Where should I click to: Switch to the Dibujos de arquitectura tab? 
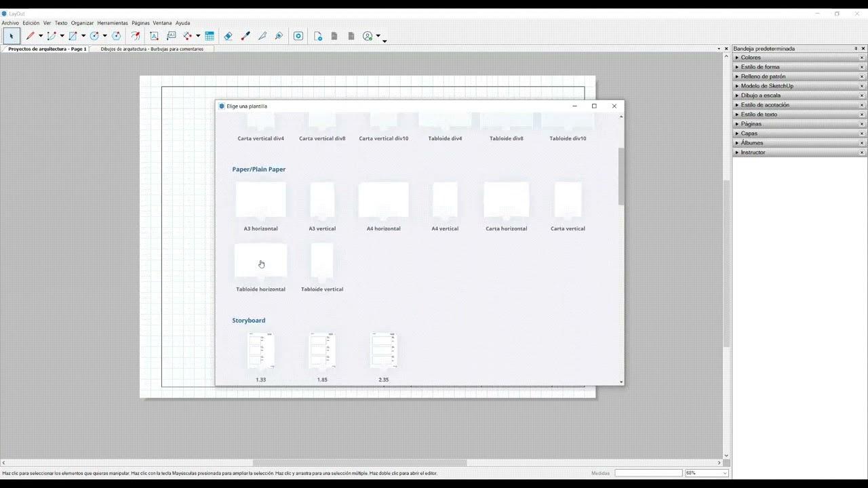[x=152, y=48]
